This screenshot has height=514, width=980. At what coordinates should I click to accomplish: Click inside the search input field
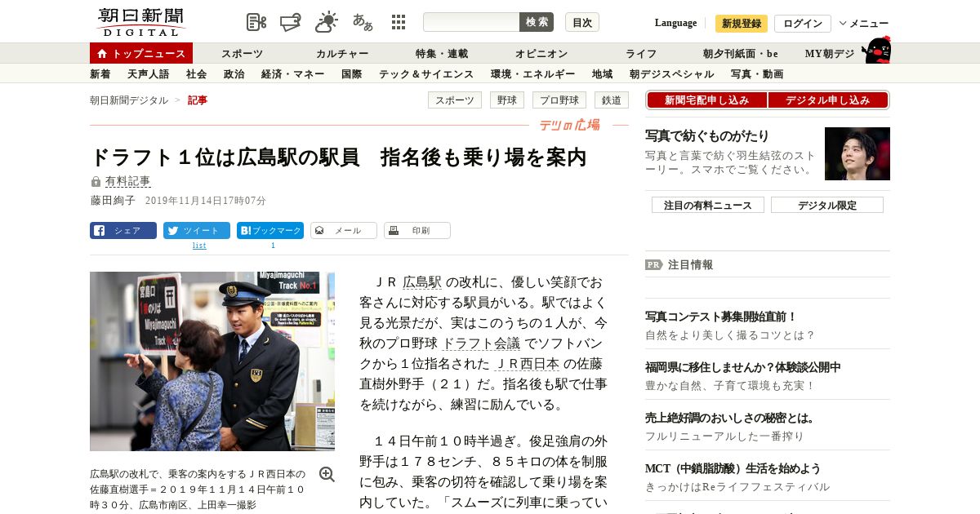click(x=471, y=22)
